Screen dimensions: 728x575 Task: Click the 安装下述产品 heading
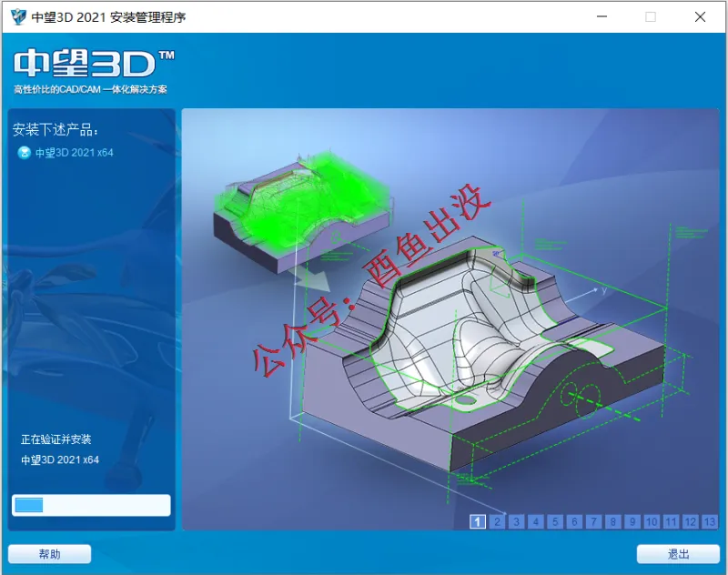(x=56, y=129)
